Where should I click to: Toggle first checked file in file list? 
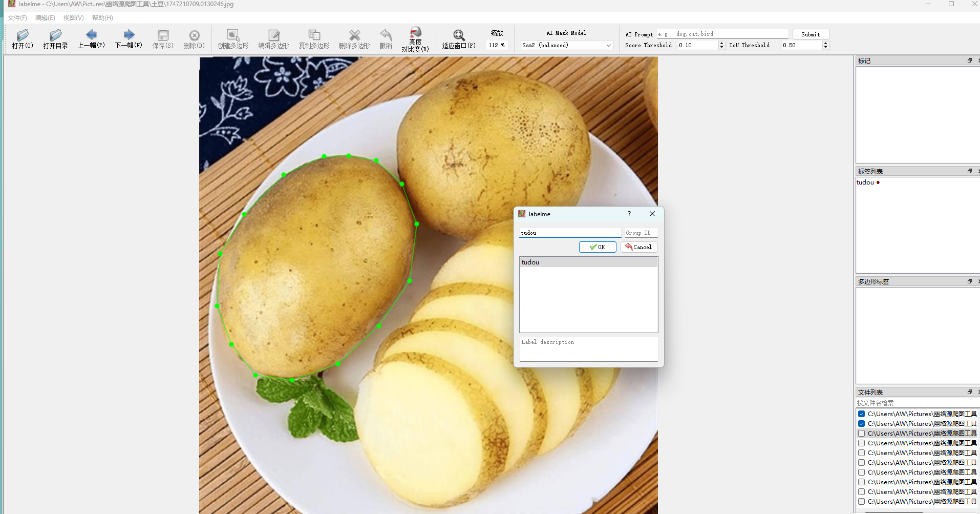pyautogui.click(x=861, y=414)
